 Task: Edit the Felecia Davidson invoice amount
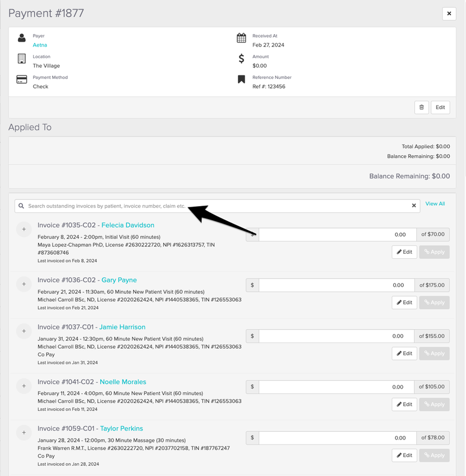404,252
